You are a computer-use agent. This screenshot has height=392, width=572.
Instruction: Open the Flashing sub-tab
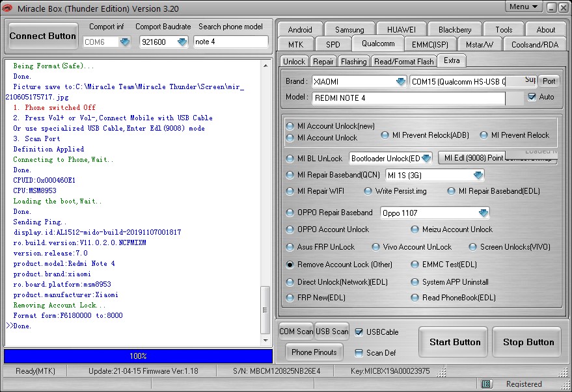pos(354,61)
